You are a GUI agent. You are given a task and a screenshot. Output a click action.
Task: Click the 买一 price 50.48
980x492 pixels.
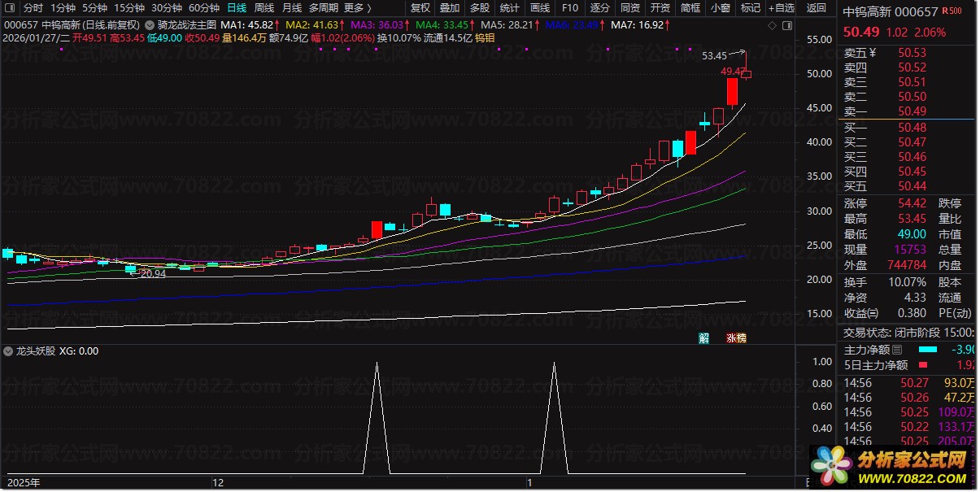[912, 128]
